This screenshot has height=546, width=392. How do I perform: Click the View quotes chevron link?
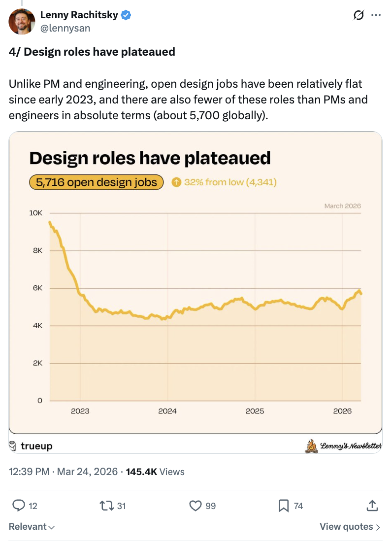tap(350, 527)
